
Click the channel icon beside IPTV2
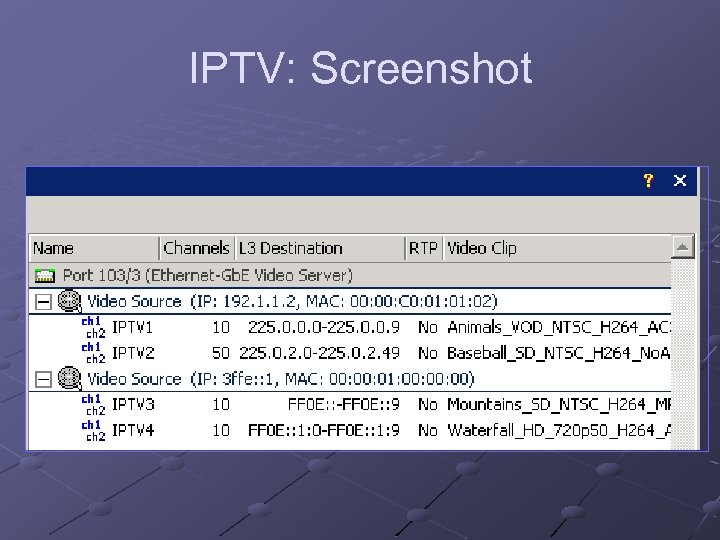pos(93,353)
